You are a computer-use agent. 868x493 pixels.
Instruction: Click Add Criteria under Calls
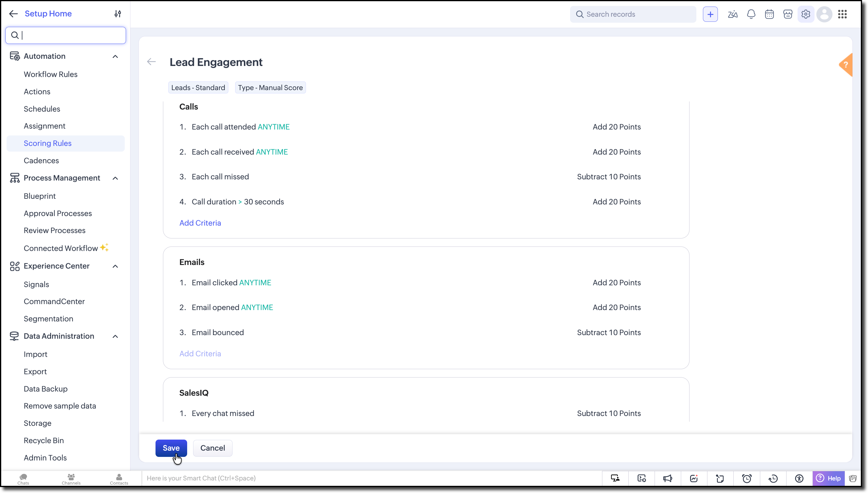pos(200,223)
